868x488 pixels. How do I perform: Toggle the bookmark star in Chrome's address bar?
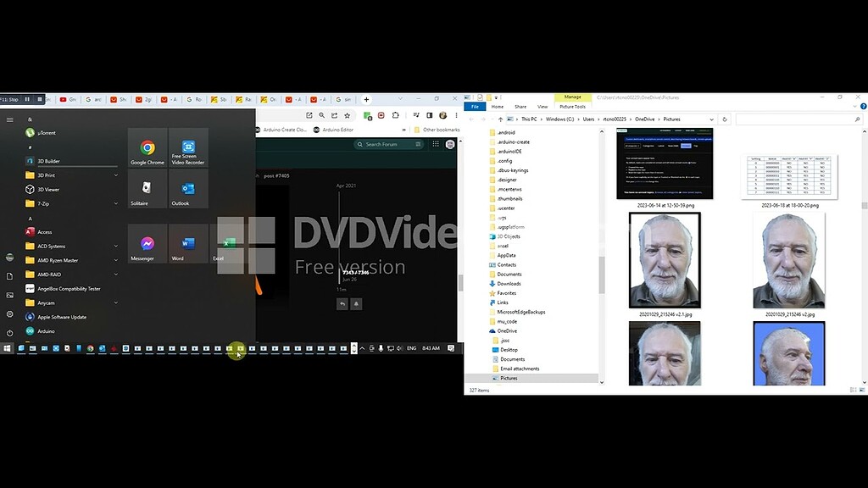pyautogui.click(x=346, y=115)
